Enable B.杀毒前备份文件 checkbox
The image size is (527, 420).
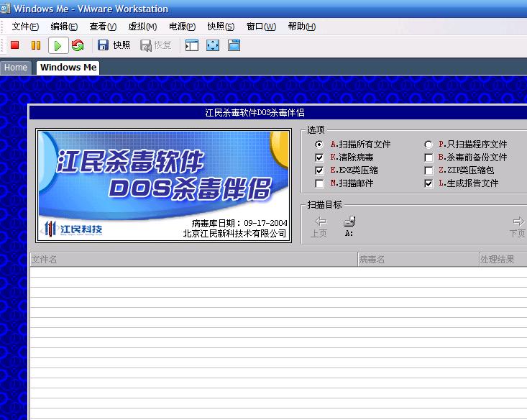[429, 157]
